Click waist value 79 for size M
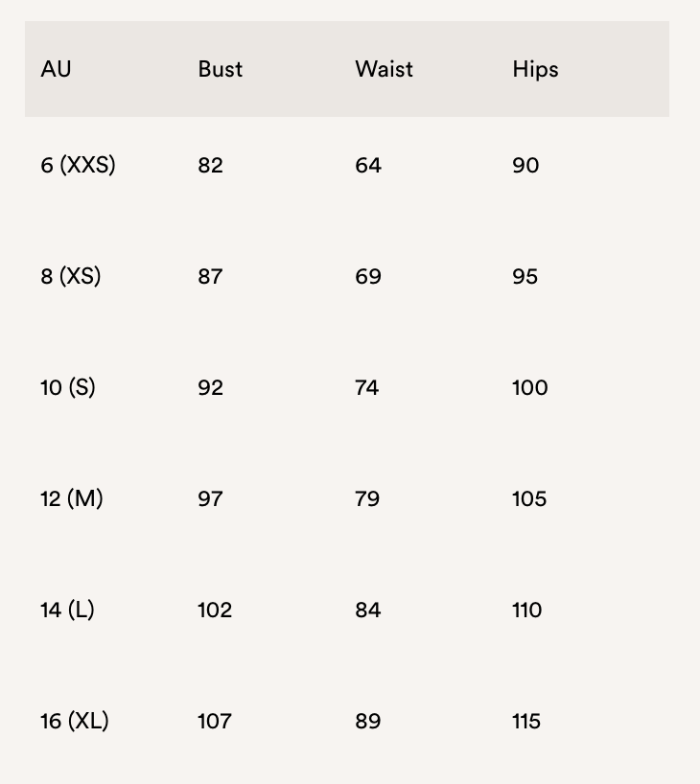 pyautogui.click(x=367, y=498)
